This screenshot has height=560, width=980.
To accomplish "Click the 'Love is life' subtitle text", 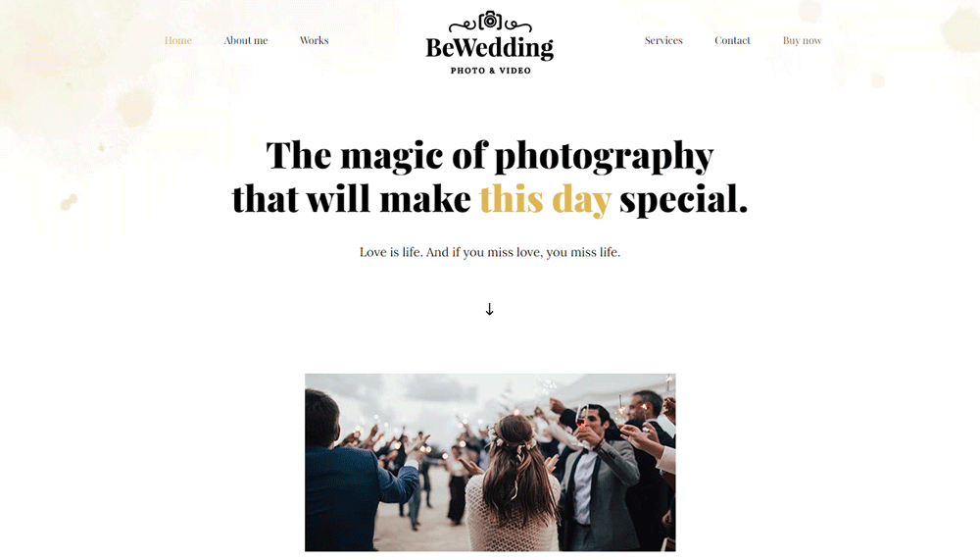I will coord(489,252).
